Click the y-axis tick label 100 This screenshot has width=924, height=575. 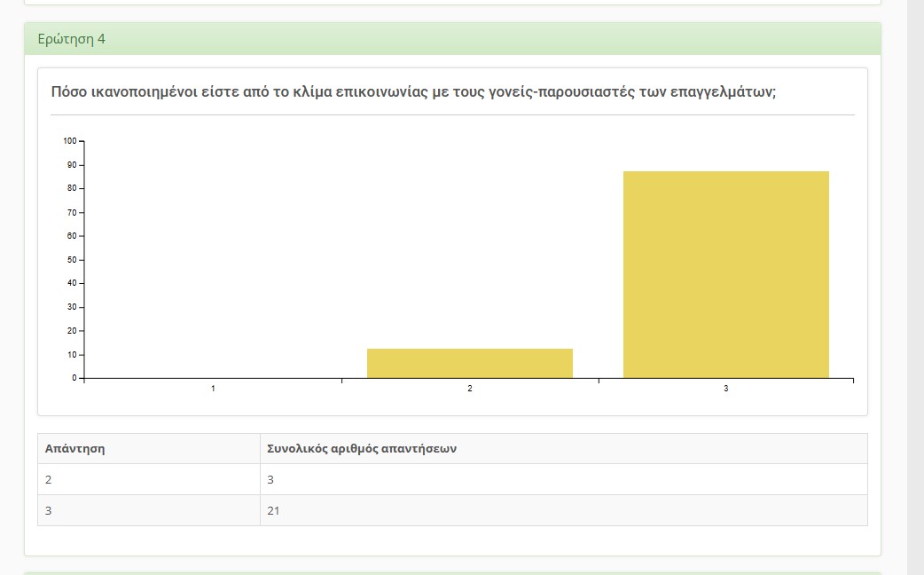pos(69,141)
